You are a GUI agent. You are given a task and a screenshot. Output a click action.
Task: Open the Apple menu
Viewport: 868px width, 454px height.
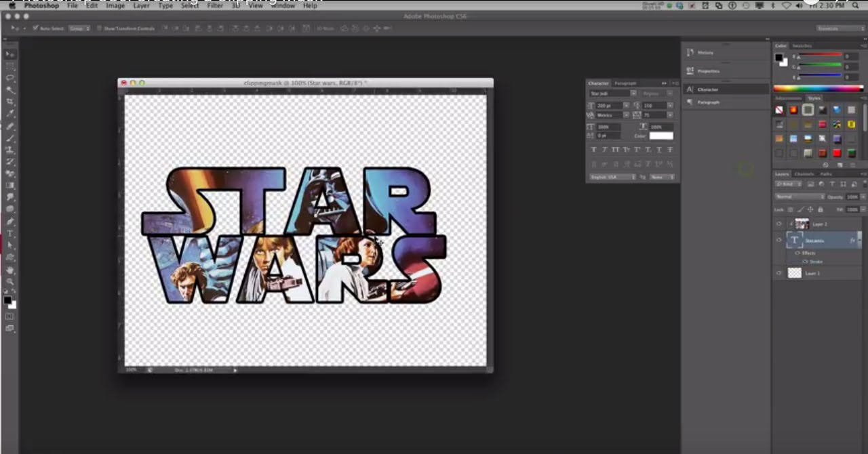(12, 5)
